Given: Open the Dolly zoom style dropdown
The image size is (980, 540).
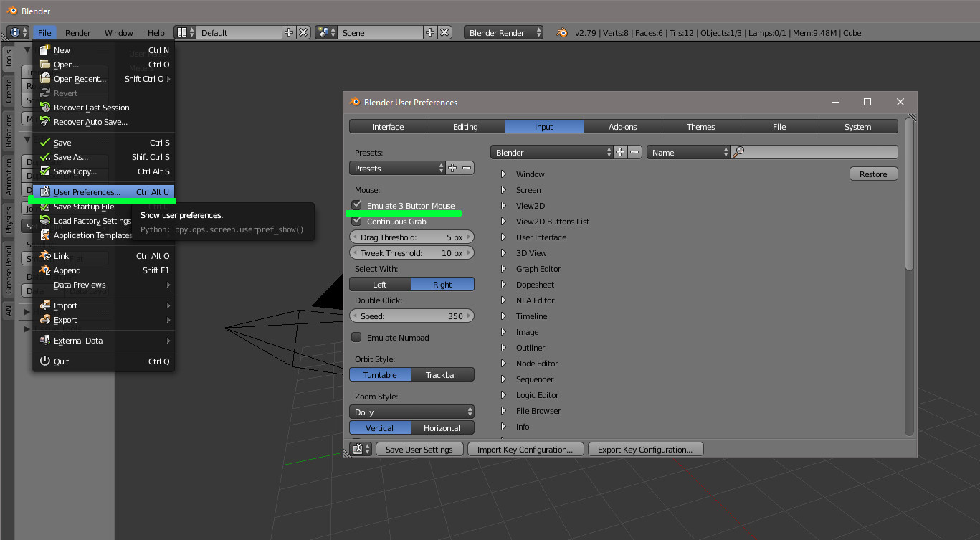Looking at the screenshot, I should click(411, 412).
